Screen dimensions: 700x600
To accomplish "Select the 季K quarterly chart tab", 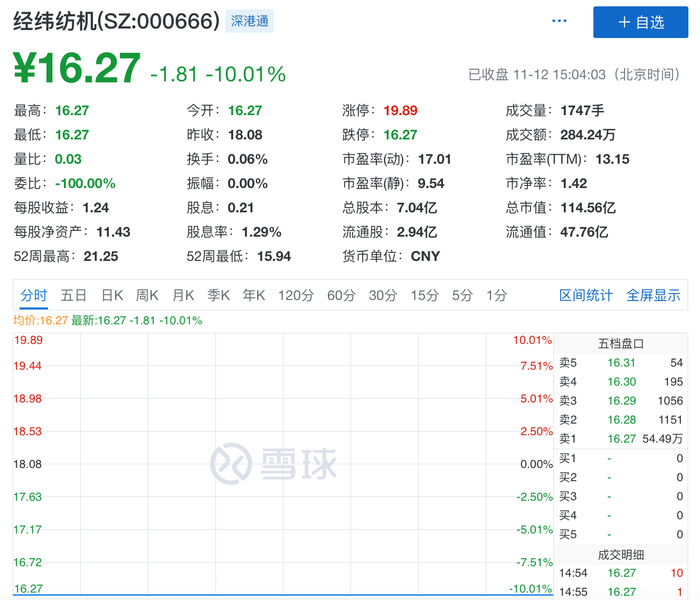I will point(218,295).
